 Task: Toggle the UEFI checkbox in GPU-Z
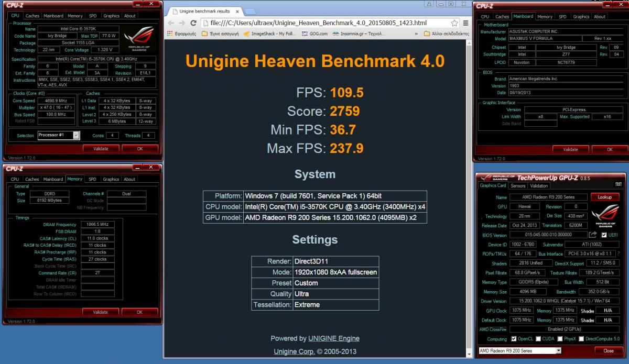click(604, 235)
